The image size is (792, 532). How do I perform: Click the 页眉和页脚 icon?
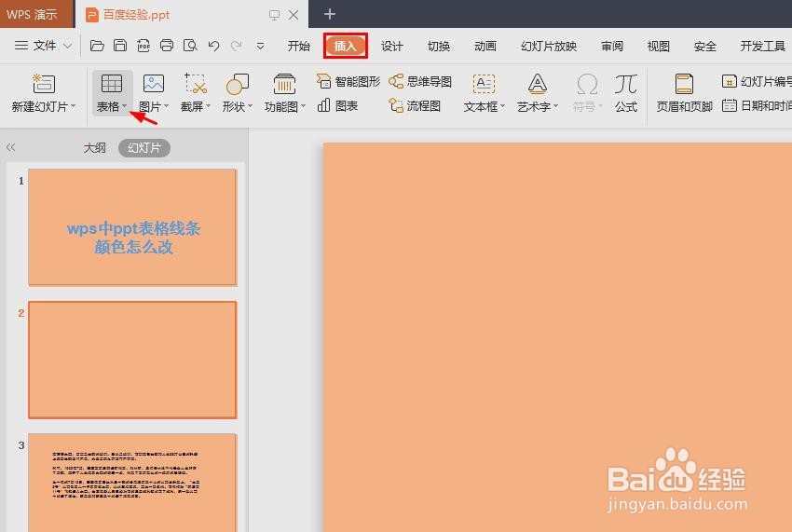point(684,83)
